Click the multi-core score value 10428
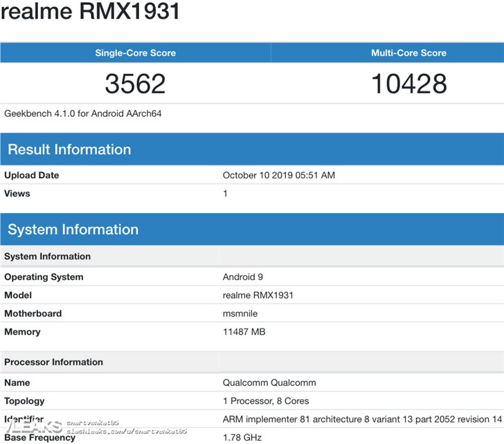This screenshot has width=504, height=444. [x=408, y=84]
